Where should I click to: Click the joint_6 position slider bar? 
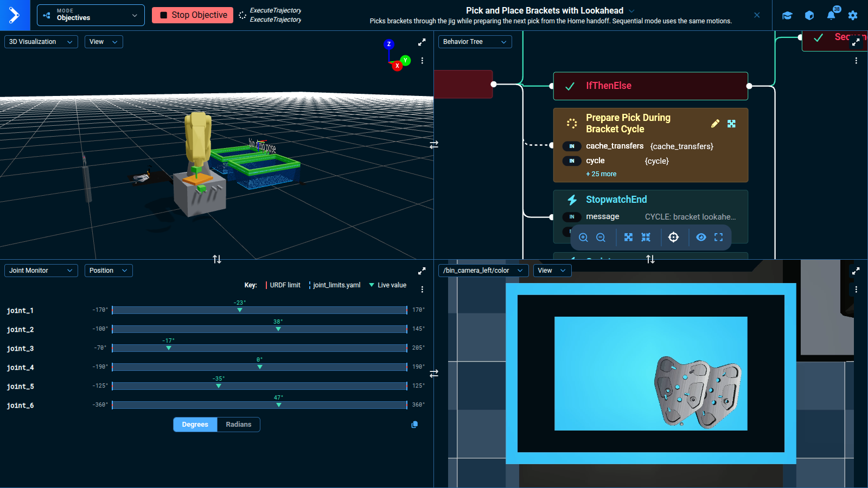coord(259,405)
